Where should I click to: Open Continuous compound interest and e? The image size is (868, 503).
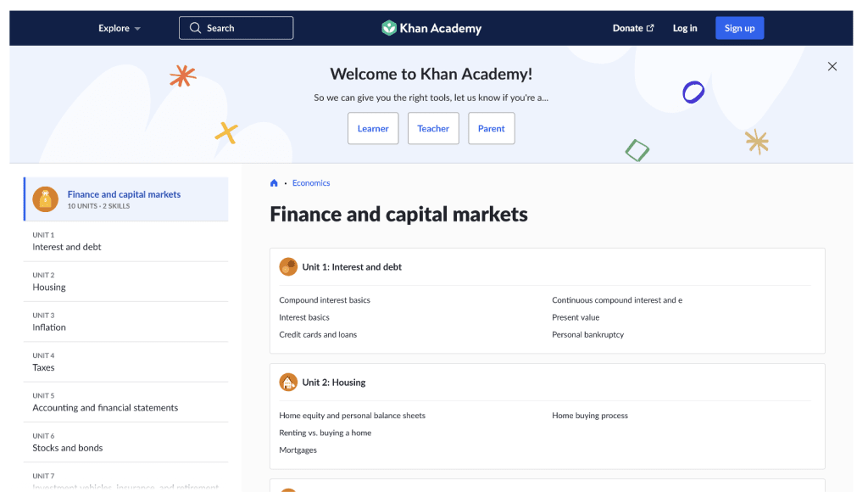[x=617, y=300]
